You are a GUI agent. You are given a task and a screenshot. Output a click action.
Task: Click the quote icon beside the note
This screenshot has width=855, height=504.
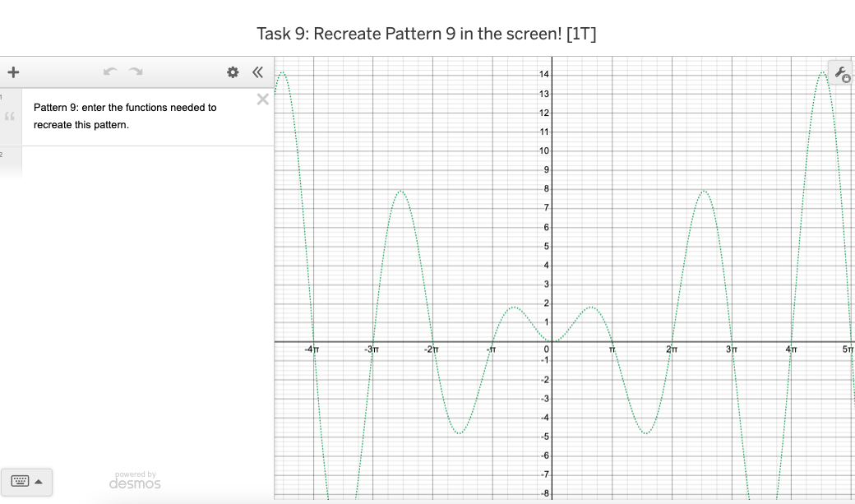point(9,116)
